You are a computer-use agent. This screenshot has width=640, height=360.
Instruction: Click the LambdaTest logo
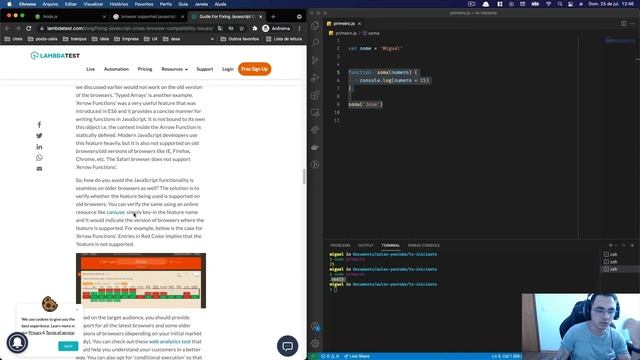(55, 56)
